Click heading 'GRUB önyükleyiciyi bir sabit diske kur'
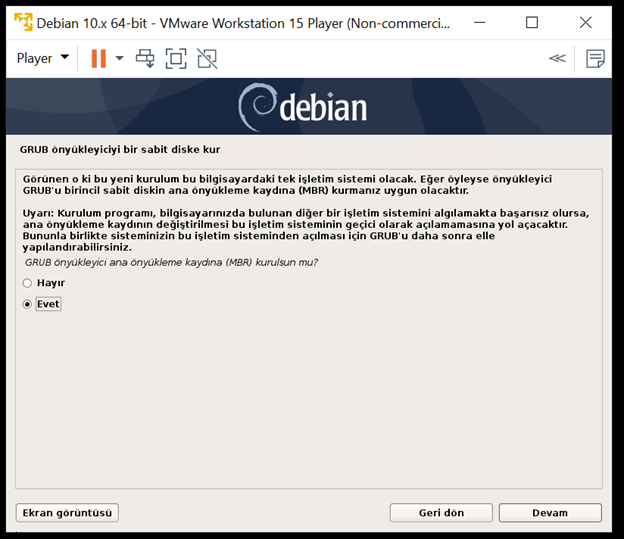 [120, 150]
